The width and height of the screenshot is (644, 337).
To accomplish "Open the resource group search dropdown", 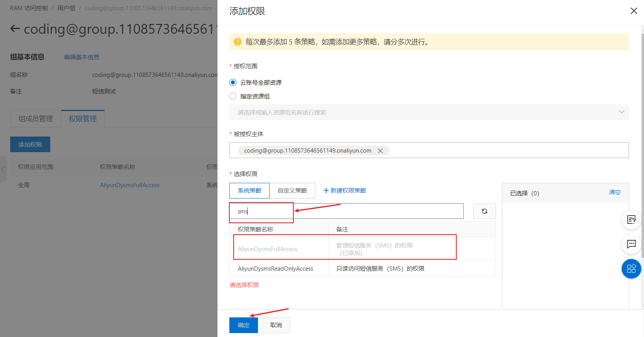I will (429, 112).
